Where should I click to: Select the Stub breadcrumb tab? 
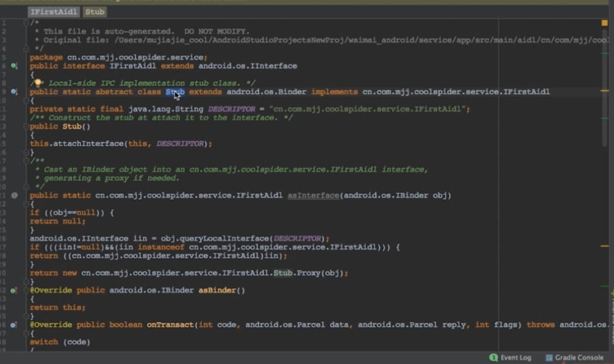click(x=95, y=12)
